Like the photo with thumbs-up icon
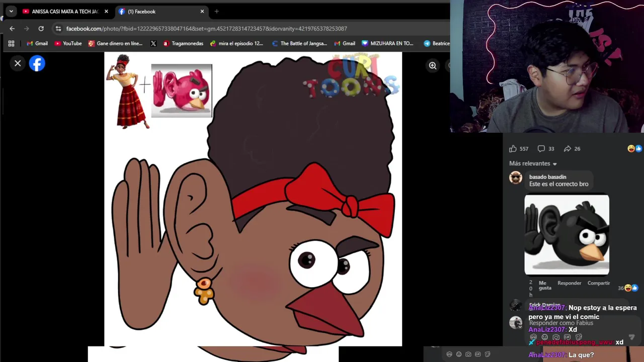 513,148
